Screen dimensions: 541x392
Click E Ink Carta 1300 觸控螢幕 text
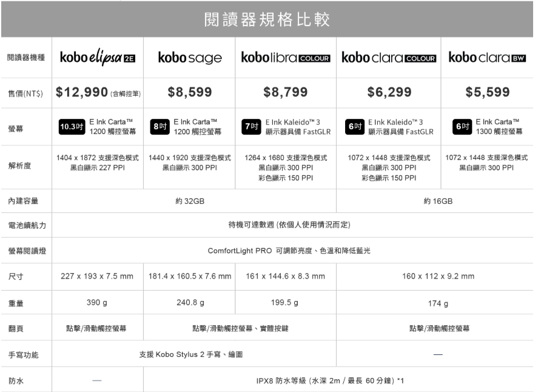point(499,127)
